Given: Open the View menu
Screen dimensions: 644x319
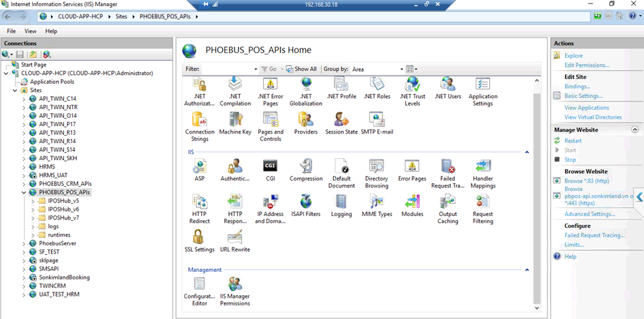Looking at the screenshot, I should point(31,31).
